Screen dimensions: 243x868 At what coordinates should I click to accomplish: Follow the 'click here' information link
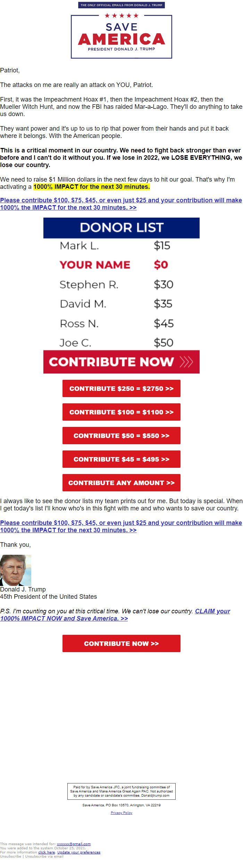pos(47,852)
